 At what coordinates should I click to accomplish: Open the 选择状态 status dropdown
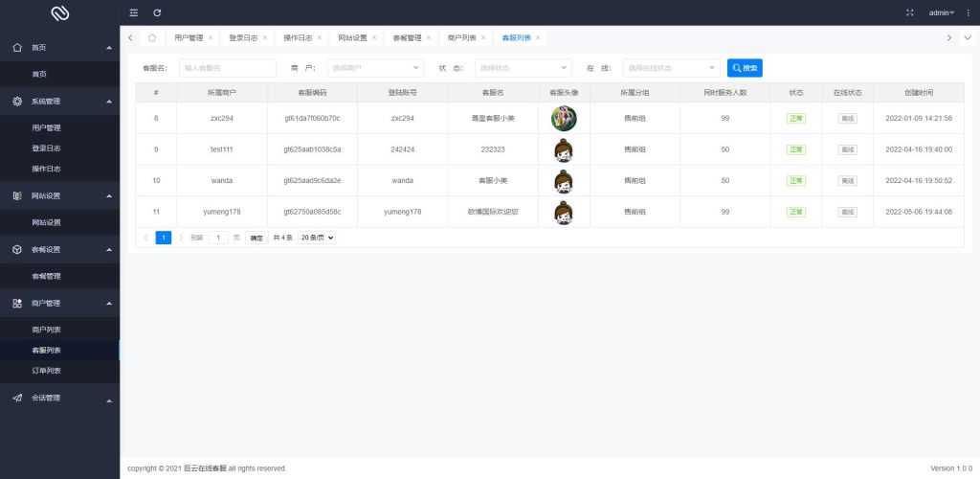click(x=523, y=68)
